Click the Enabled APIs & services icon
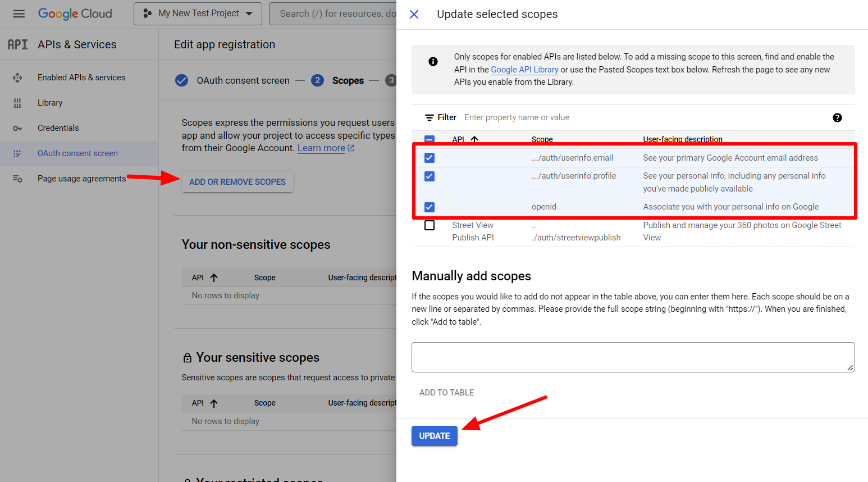Image resolution: width=868 pixels, height=482 pixels. click(x=17, y=78)
